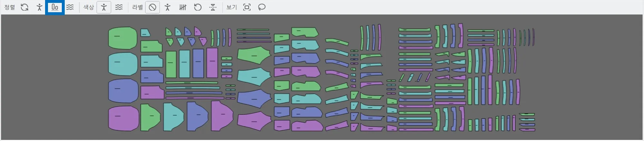The height and width of the screenshot is (141, 644).
Task: Arrange pieces by avatar in the 정렬 group
Action: coord(39,7)
